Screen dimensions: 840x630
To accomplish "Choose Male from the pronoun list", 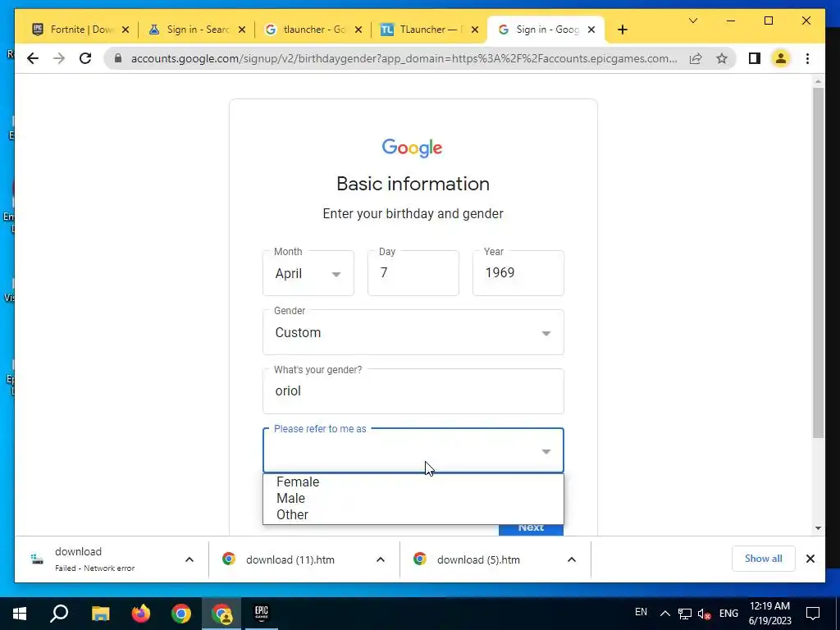I will [x=413, y=498].
